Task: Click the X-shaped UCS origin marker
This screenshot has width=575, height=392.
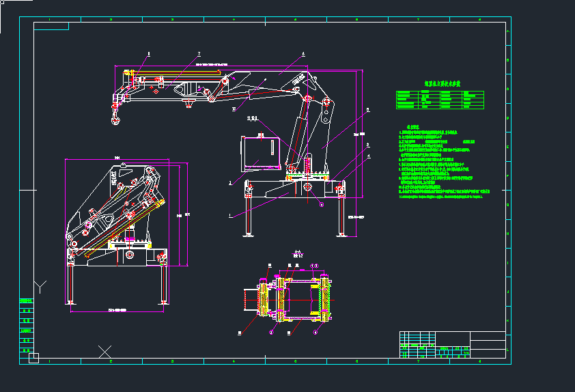Action: click(105, 352)
